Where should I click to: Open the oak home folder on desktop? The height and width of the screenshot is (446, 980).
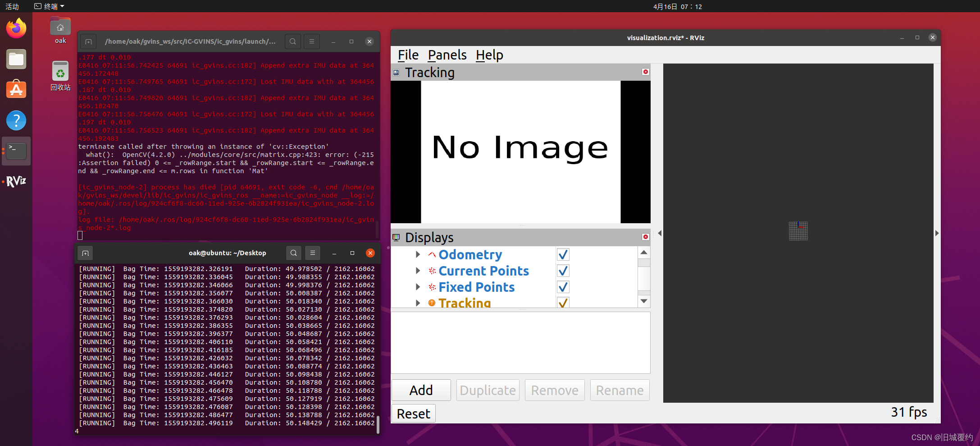click(60, 30)
